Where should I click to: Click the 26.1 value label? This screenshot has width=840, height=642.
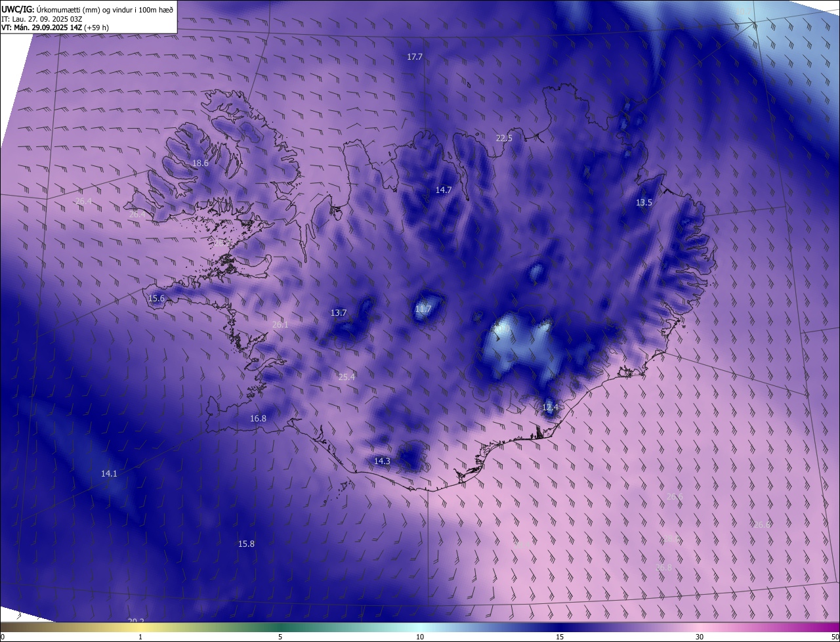280,325
